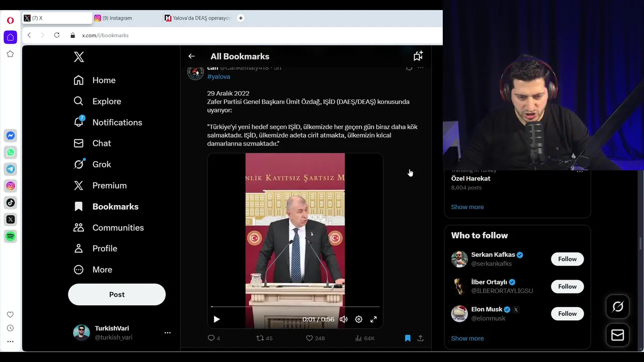Open Elon Musk profile name
This screenshot has width=644, height=362.
coord(487,310)
